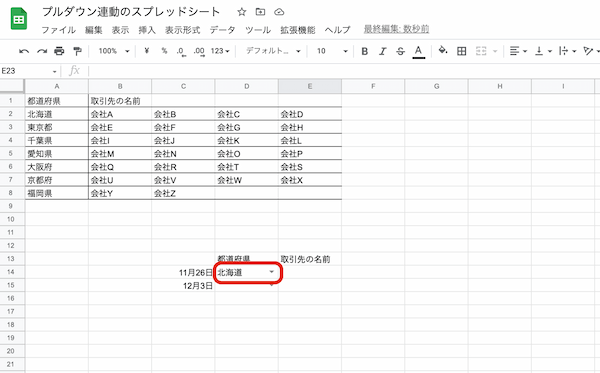Check cloud save status icon
600x373 pixels.
pyautogui.click(x=279, y=12)
